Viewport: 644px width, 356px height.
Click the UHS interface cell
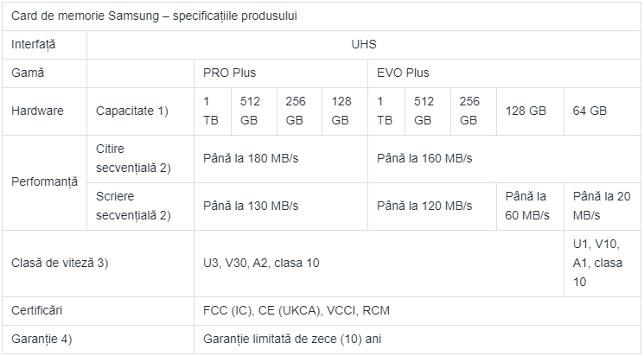[365, 43]
